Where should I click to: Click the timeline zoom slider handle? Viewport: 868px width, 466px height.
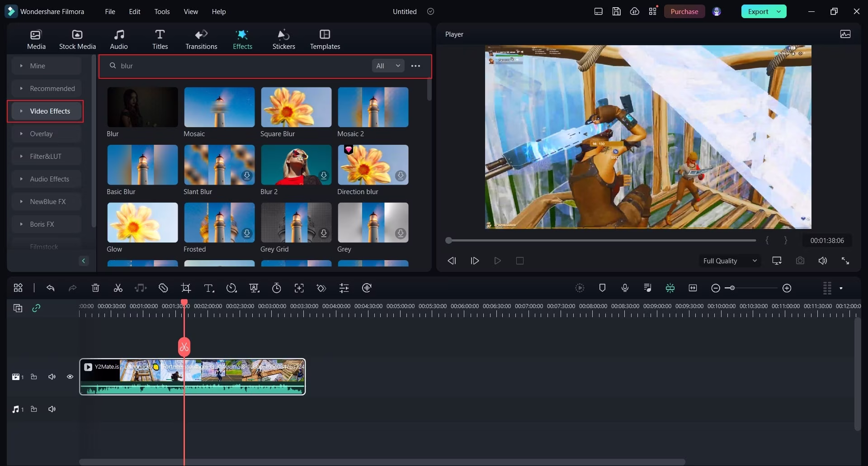(x=732, y=288)
